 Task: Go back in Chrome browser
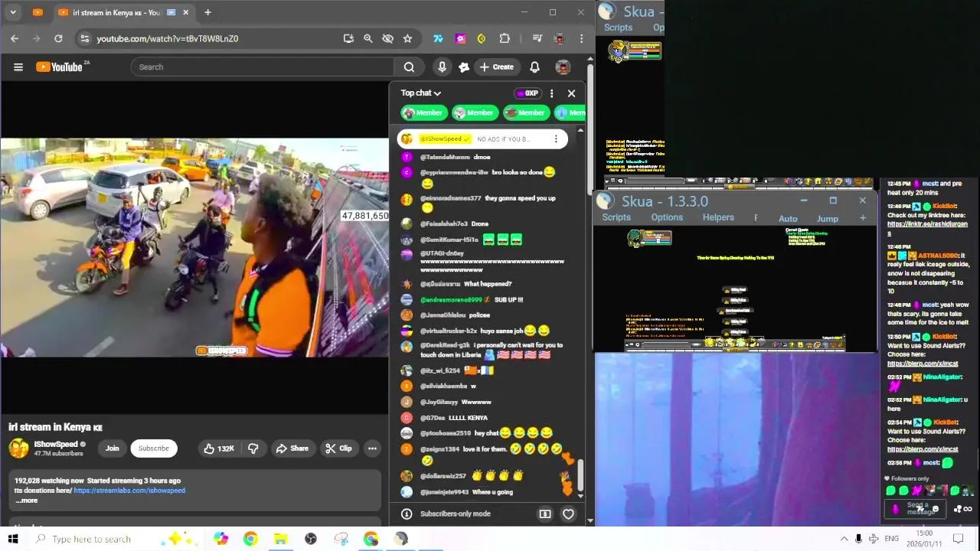click(15, 38)
